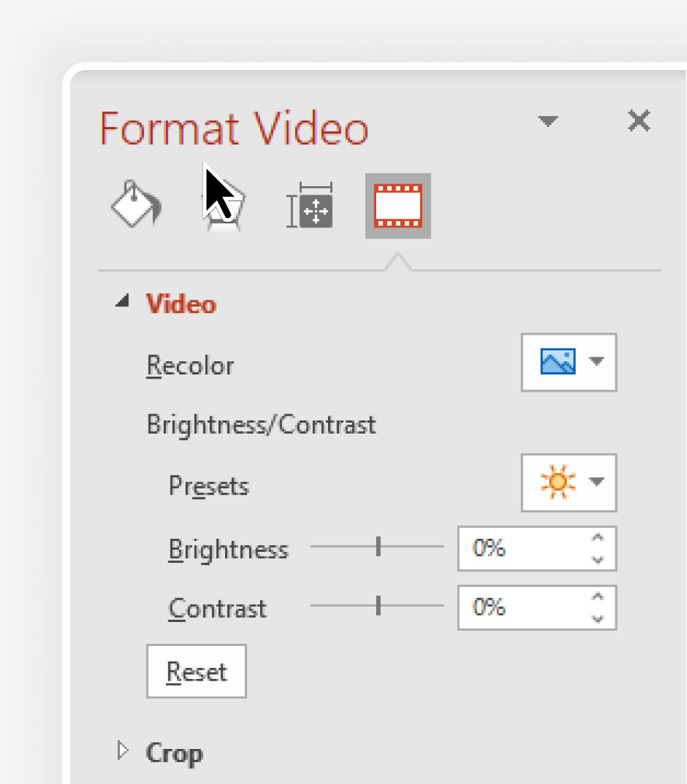Select the Video filmstrip icon tab
The image size is (687, 784).
coord(398,206)
